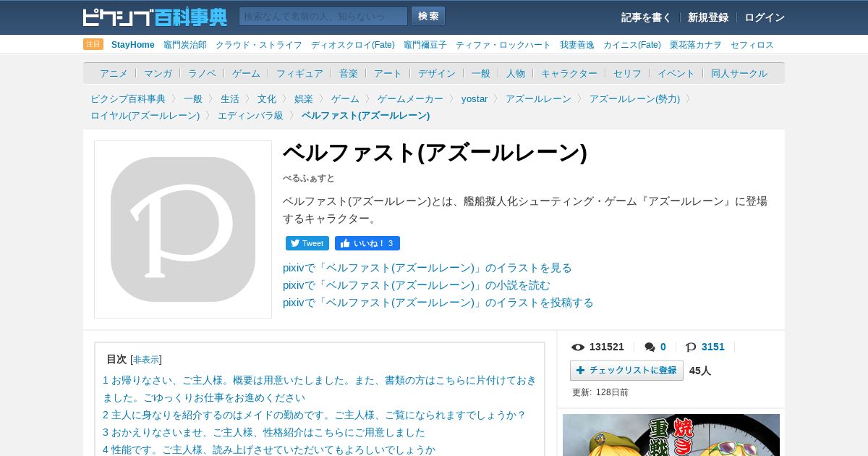
Task: Select the 同人サークル category tab
Action: pyautogui.click(x=739, y=73)
